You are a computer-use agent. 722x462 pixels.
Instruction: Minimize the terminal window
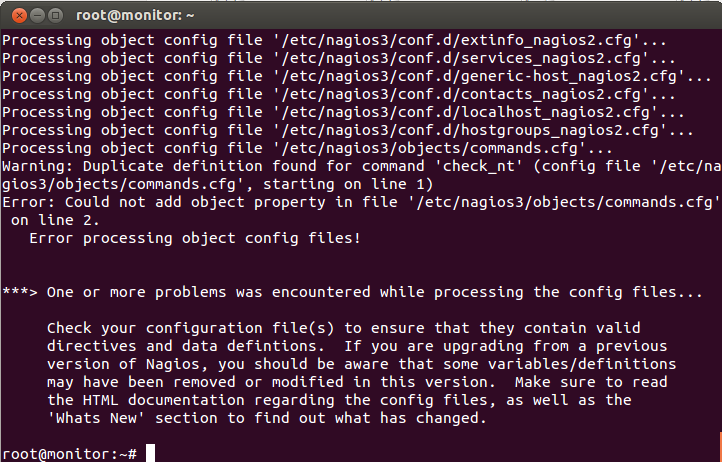tap(33, 15)
